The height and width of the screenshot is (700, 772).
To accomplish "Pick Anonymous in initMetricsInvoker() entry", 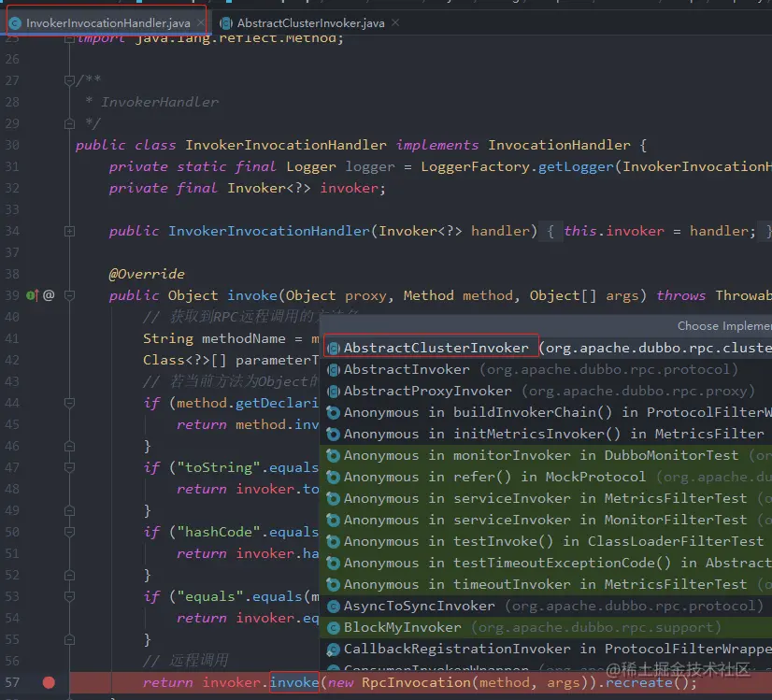I will pos(546,435).
